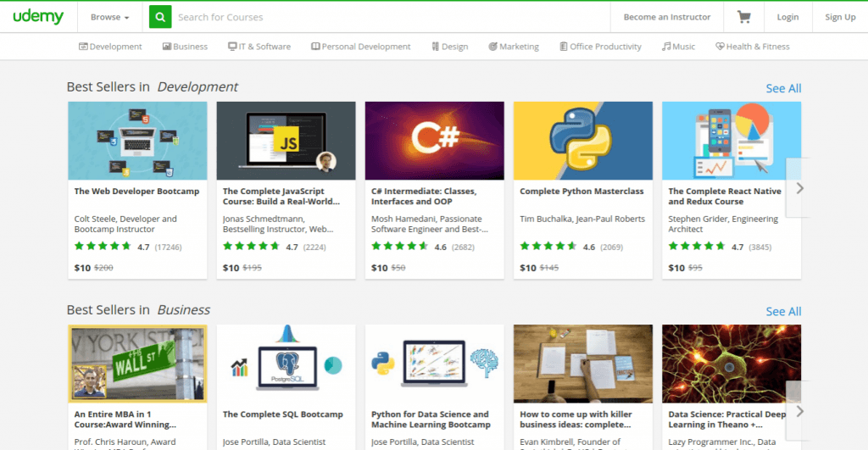Viewport: 868px width, 450px height.
Task: Click the Sign Up button
Action: (840, 17)
